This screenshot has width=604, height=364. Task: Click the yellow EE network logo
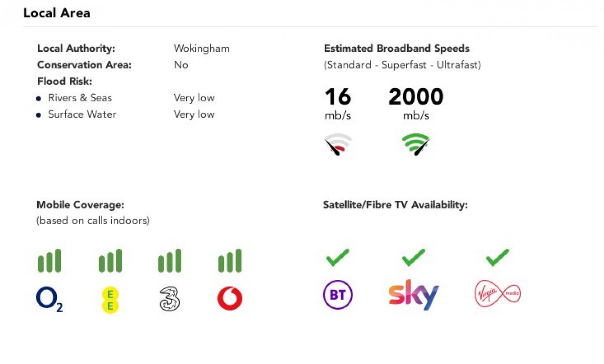(x=110, y=300)
